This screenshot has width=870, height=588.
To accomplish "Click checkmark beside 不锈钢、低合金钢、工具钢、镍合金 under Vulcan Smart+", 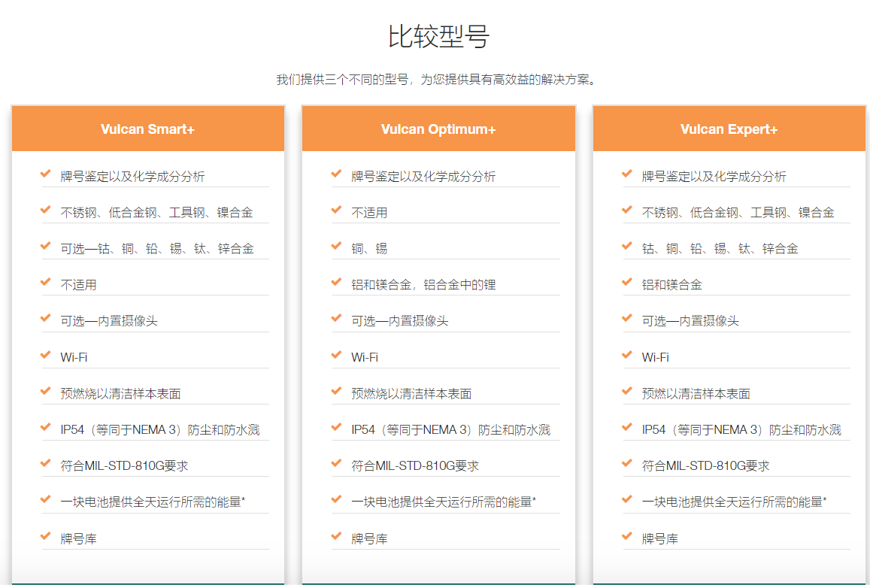I will pos(46,211).
